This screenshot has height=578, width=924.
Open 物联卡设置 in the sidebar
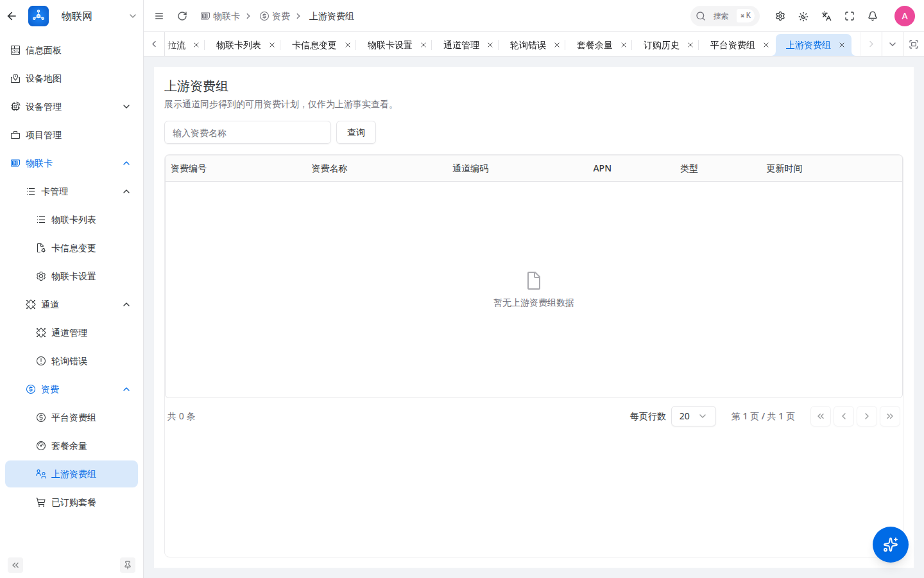click(x=71, y=276)
